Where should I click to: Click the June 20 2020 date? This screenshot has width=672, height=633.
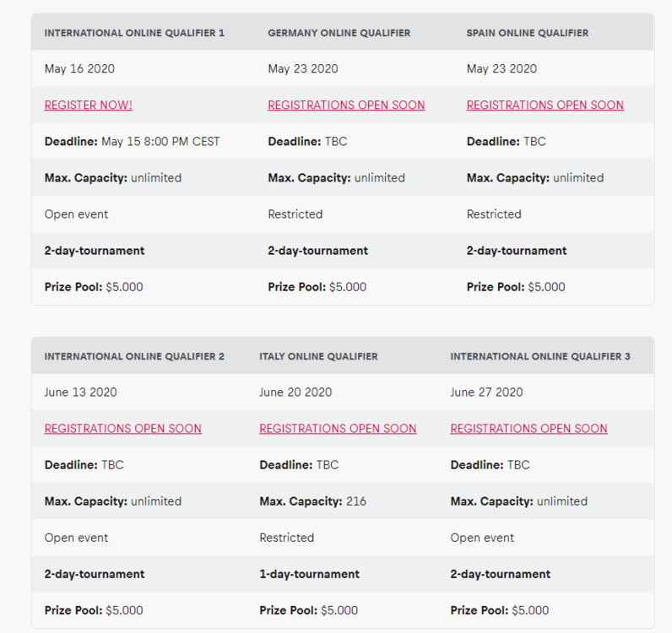(295, 392)
